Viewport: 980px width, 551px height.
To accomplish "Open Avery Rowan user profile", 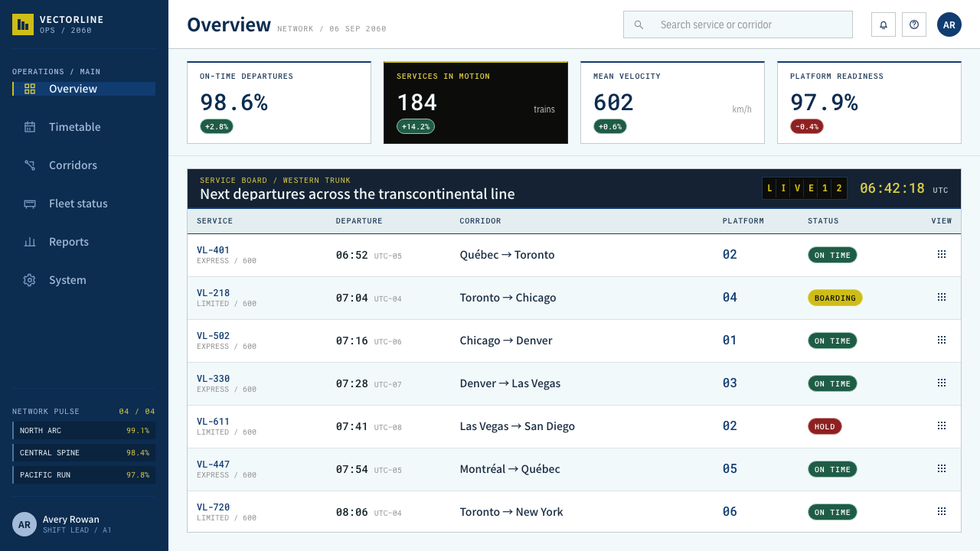I will (x=84, y=524).
